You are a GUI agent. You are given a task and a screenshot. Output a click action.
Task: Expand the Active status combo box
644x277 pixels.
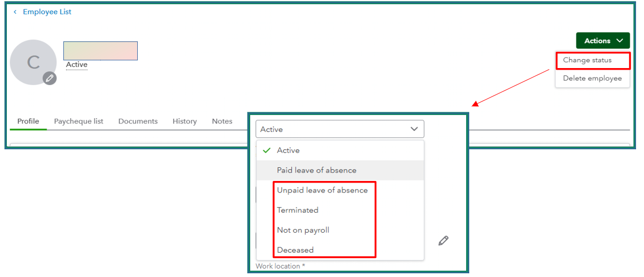coord(339,129)
